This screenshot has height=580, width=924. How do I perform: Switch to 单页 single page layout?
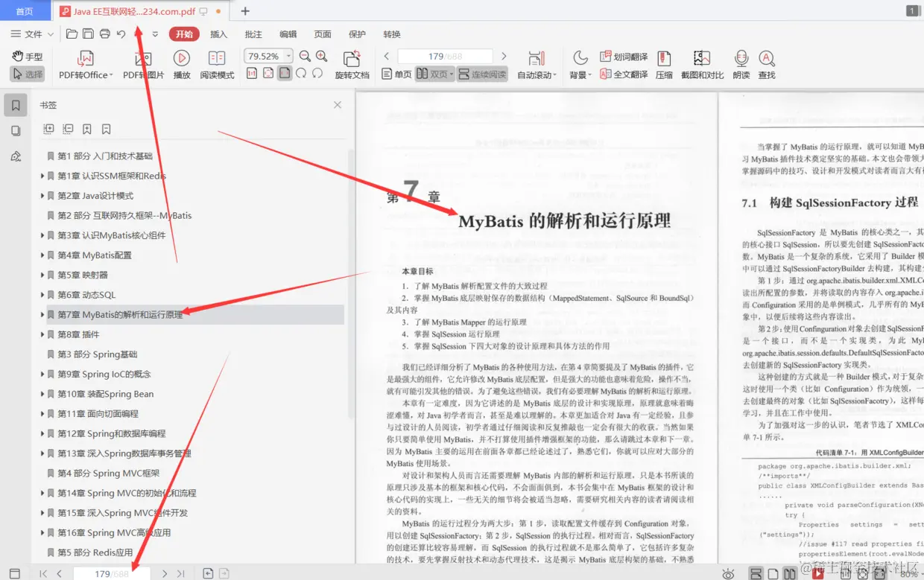[x=396, y=74]
